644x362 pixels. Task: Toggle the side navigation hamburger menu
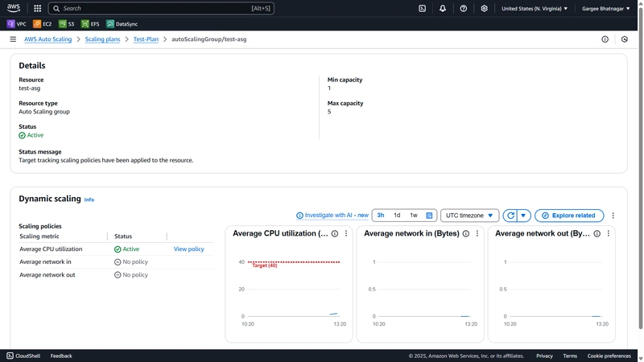[x=13, y=39]
